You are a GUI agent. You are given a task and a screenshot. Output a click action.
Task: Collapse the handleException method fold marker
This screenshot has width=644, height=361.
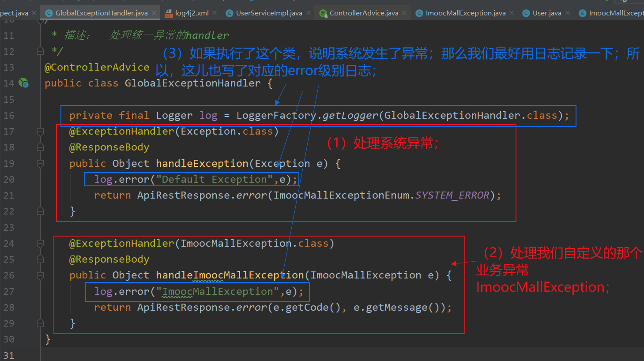[x=40, y=164]
